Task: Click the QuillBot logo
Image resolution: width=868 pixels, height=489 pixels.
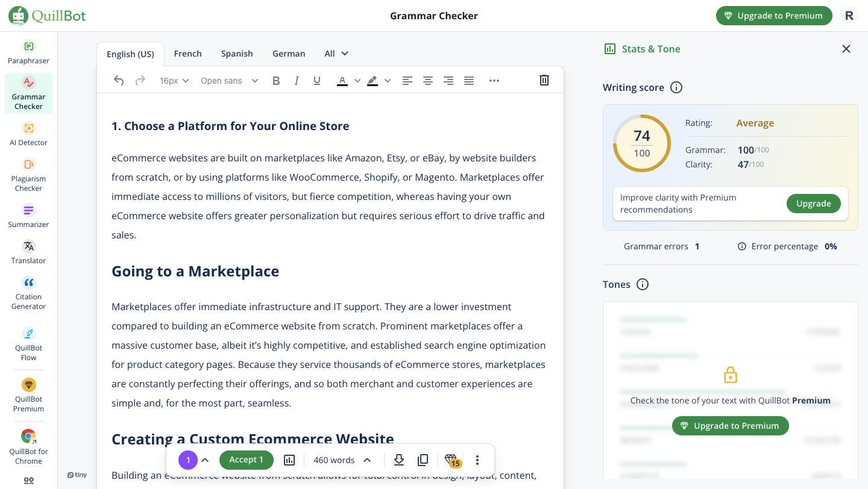Action: tap(47, 16)
